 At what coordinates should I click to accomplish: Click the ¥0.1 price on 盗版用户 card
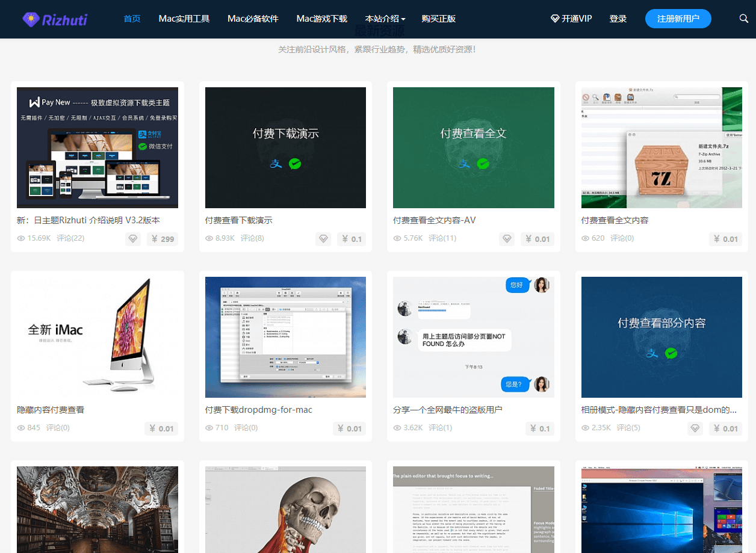(x=540, y=428)
